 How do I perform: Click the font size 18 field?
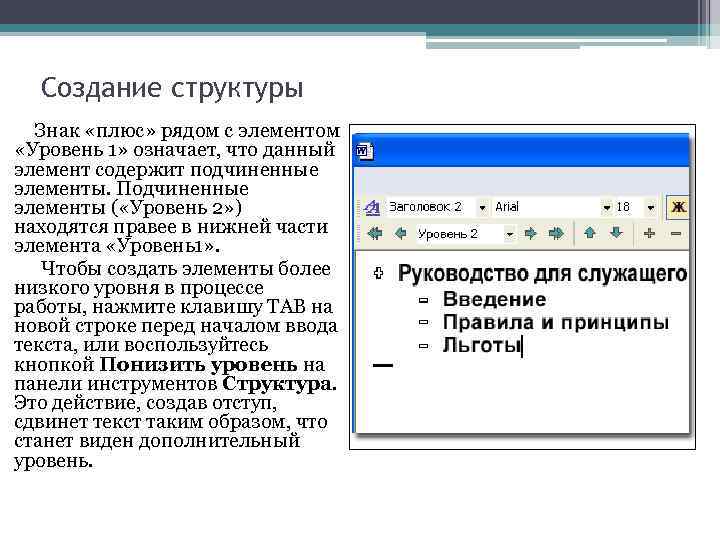(629, 207)
